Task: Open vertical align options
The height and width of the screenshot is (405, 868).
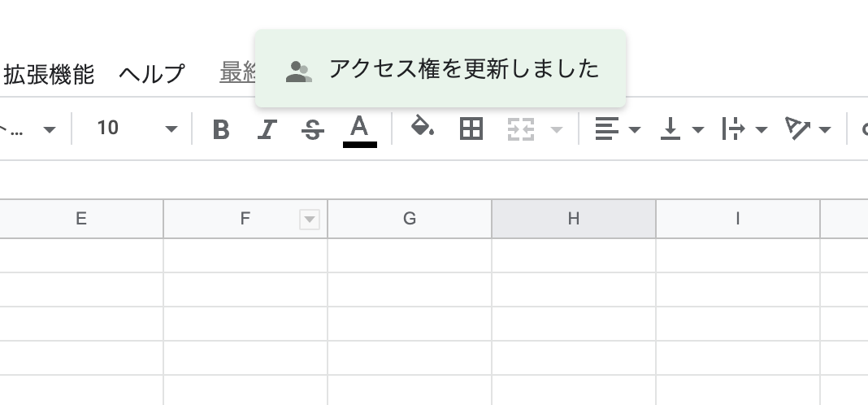Action: 671,129
